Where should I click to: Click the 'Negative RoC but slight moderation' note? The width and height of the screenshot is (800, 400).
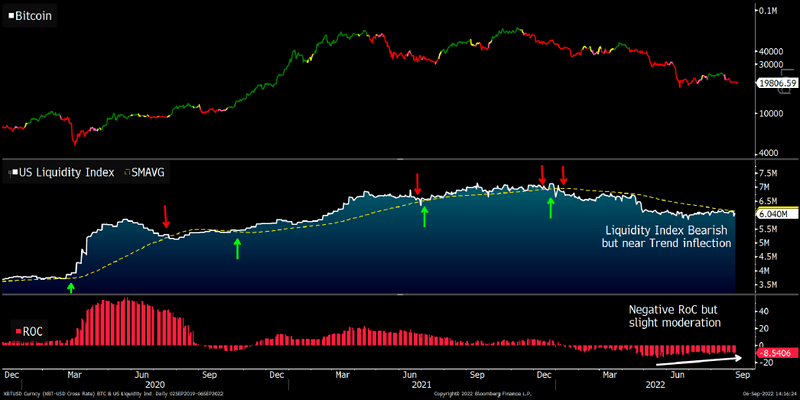tap(673, 316)
